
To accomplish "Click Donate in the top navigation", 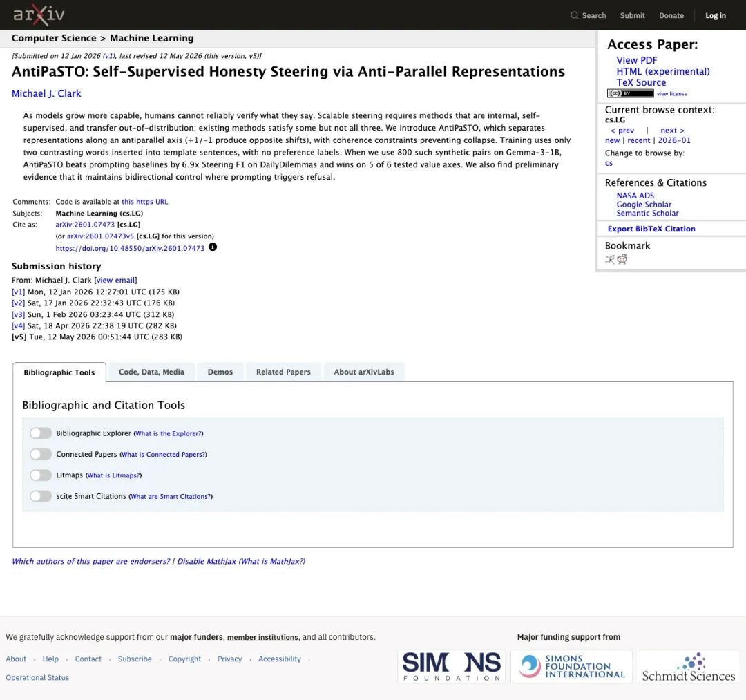I will point(671,15).
